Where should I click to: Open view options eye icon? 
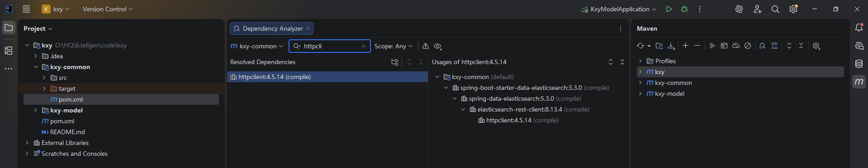tap(438, 46)
